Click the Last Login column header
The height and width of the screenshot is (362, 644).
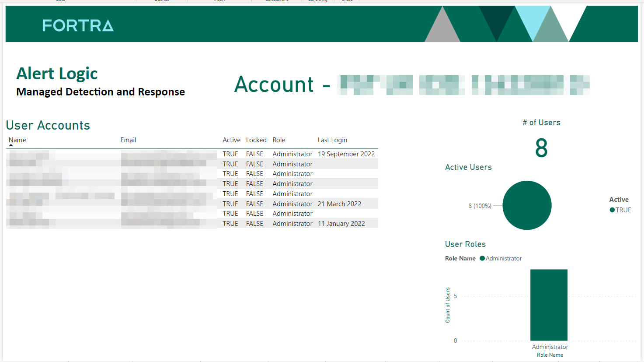pyautogui.click(x=332, y=140)
